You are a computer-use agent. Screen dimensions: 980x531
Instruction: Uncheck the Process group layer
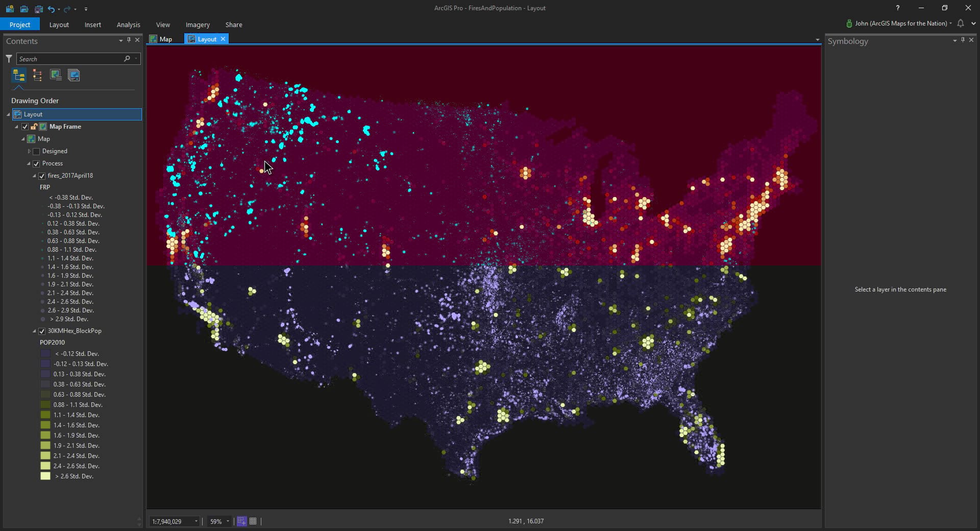(36, 164)
